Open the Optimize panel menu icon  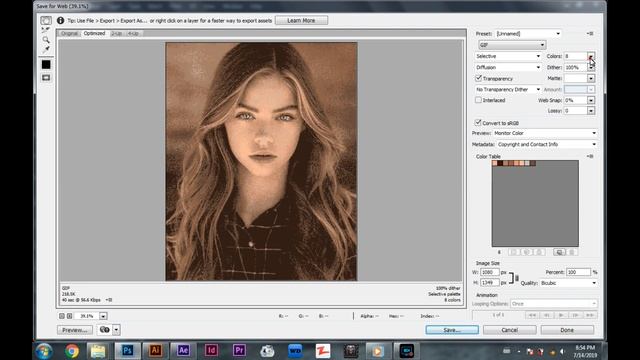pyautogui.click(x=590, y=34)
